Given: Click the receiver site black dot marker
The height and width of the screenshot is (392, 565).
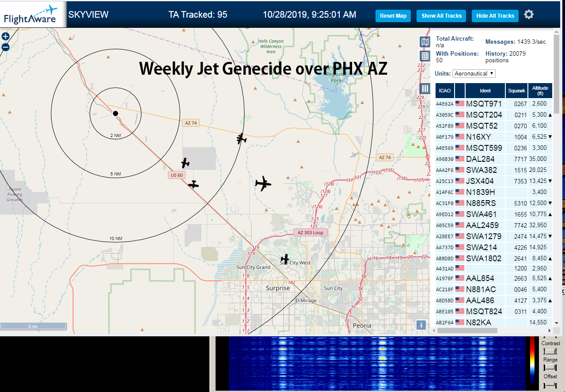Looking at the screenshot, I should [115, 114].
